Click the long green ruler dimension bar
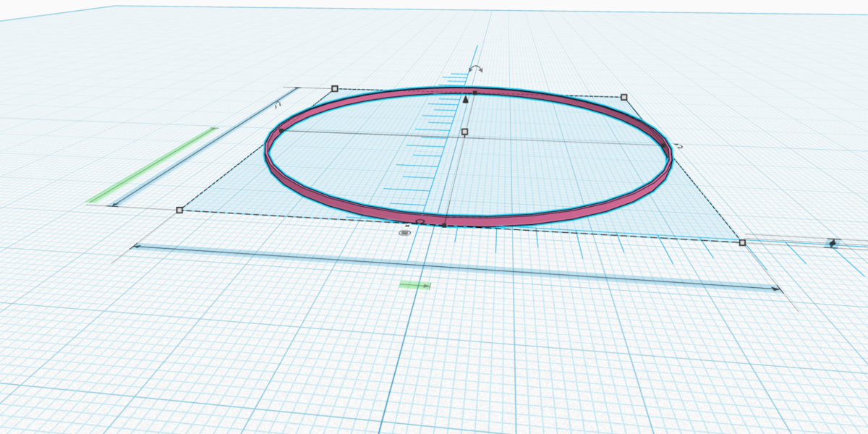The width and height of the screenshot is (868, 434). click(x=152, y=165)
